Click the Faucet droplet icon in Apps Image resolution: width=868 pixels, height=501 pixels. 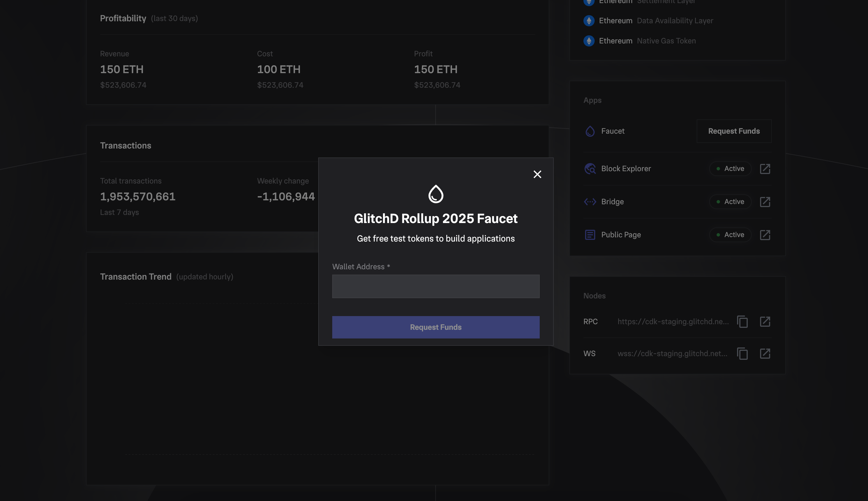pyautogui.click(x=590, y=131)
